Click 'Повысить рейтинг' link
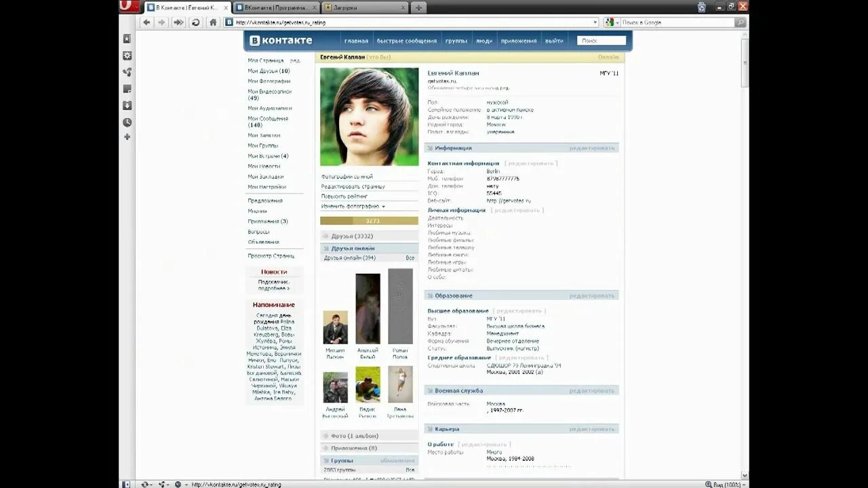The image size is (868, 488). (344, 196)
